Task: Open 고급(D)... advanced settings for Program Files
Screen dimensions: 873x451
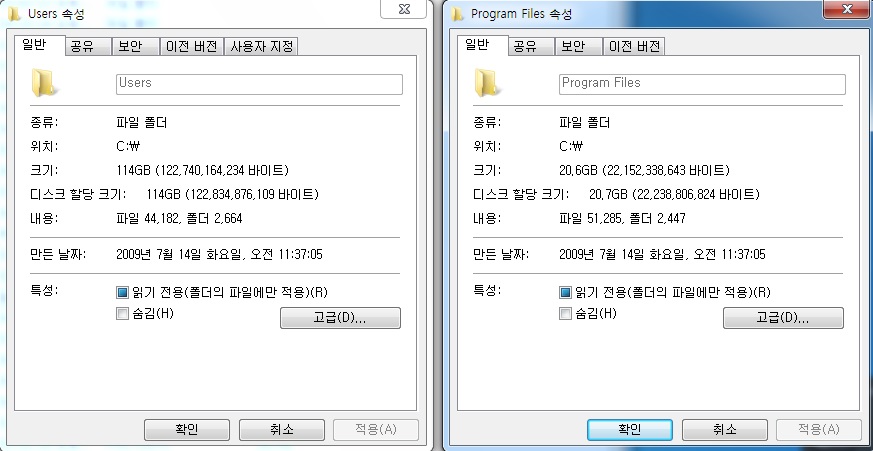Action: [783, 318]
